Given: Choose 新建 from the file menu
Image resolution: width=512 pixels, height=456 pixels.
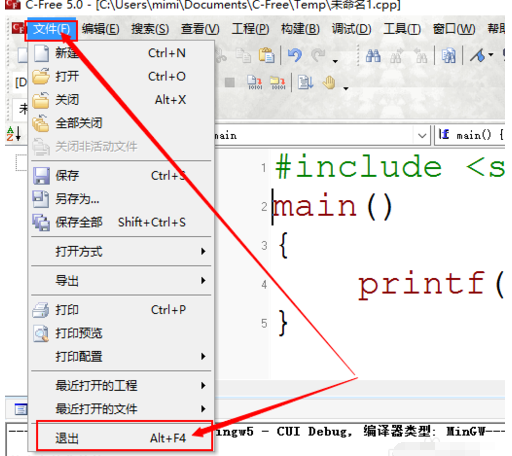Looking at the screenshot, I should 121,53.
